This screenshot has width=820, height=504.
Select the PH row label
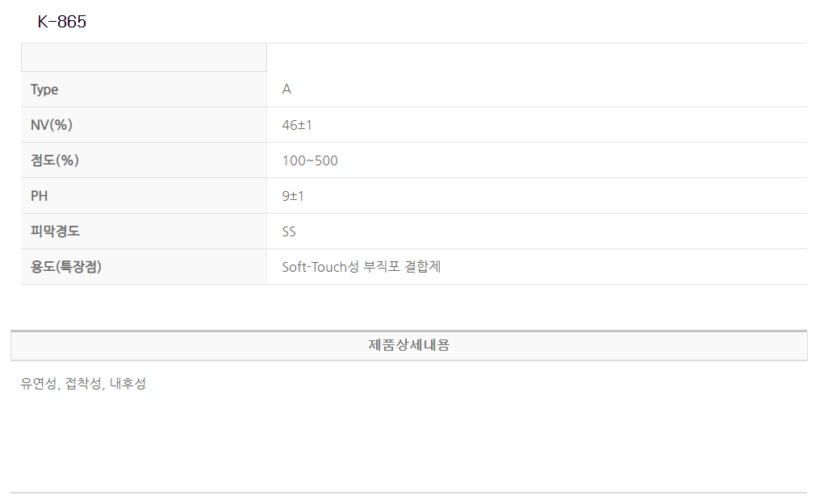(x=40, y=196)
